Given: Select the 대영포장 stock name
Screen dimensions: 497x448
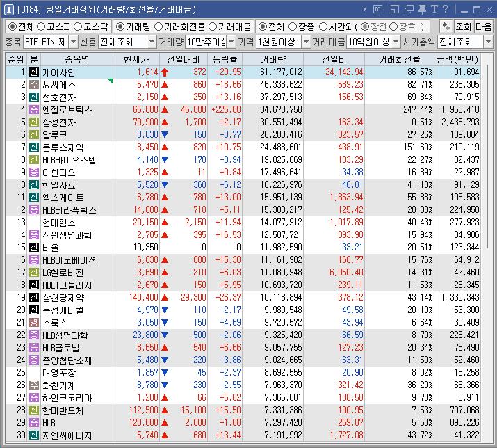Looking at the screenshot, I should click(x=59, y=373).
